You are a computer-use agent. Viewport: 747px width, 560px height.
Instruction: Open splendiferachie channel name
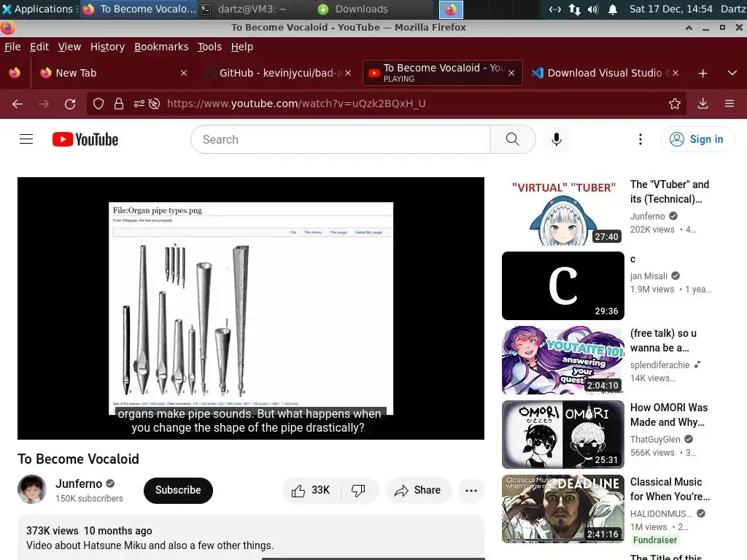click(659, 365)
